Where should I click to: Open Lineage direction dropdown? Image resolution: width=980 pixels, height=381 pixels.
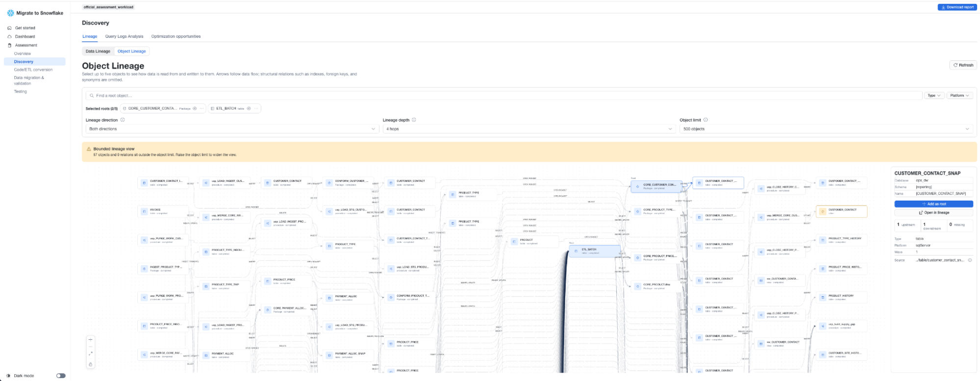(x=232, y=129)
